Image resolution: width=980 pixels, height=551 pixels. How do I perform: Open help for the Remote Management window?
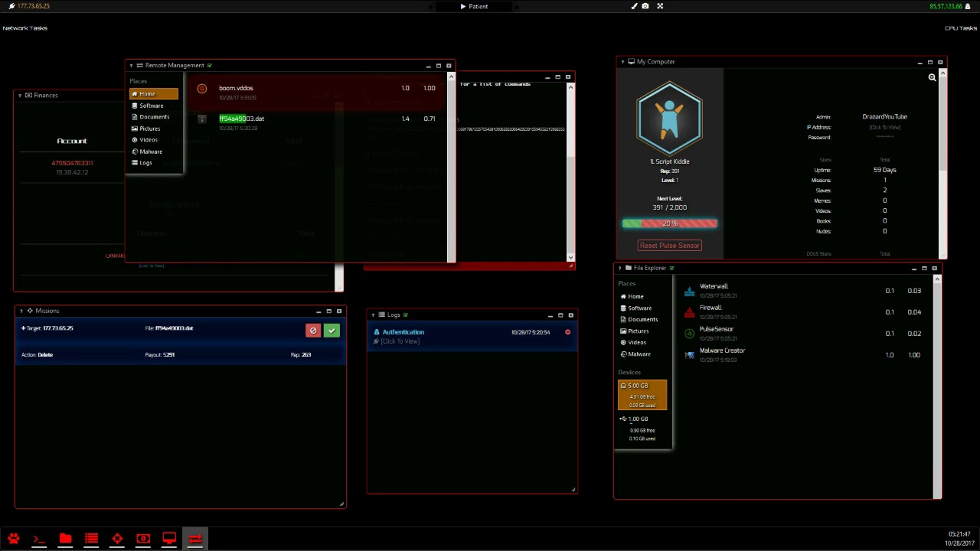click(131, 66)
